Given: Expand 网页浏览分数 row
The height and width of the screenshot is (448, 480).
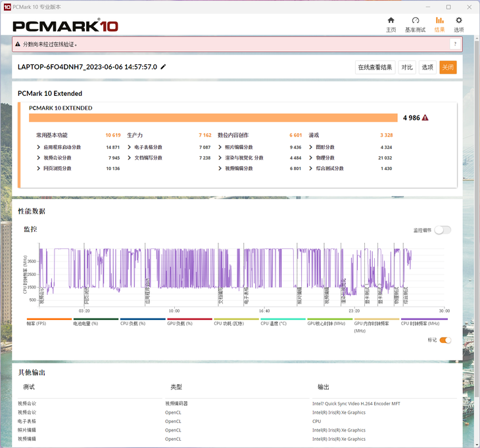Looking at the screenshot, I should tap(38, 168).
